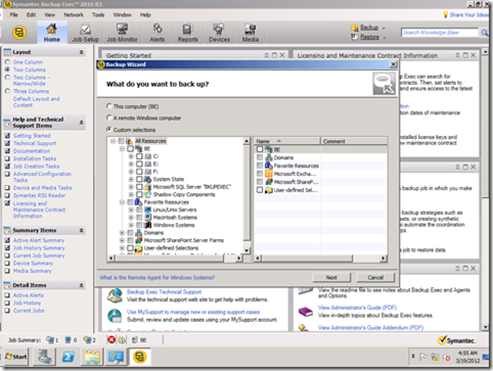Click the Search Knowledge Base field

[440, 32]
